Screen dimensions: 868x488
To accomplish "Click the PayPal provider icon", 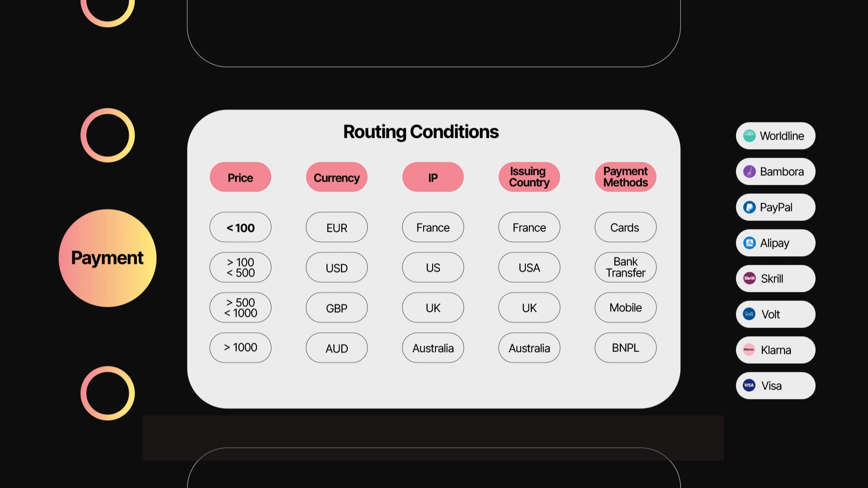I will 750,207.
